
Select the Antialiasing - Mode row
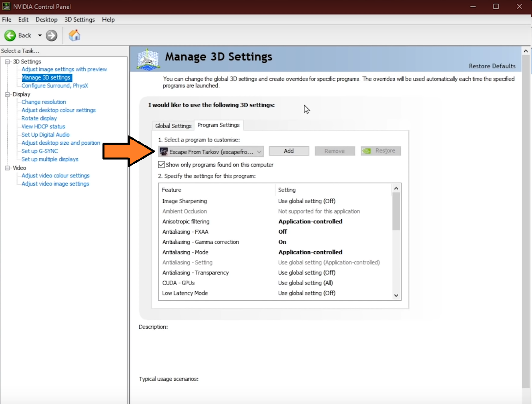(275, 252)
